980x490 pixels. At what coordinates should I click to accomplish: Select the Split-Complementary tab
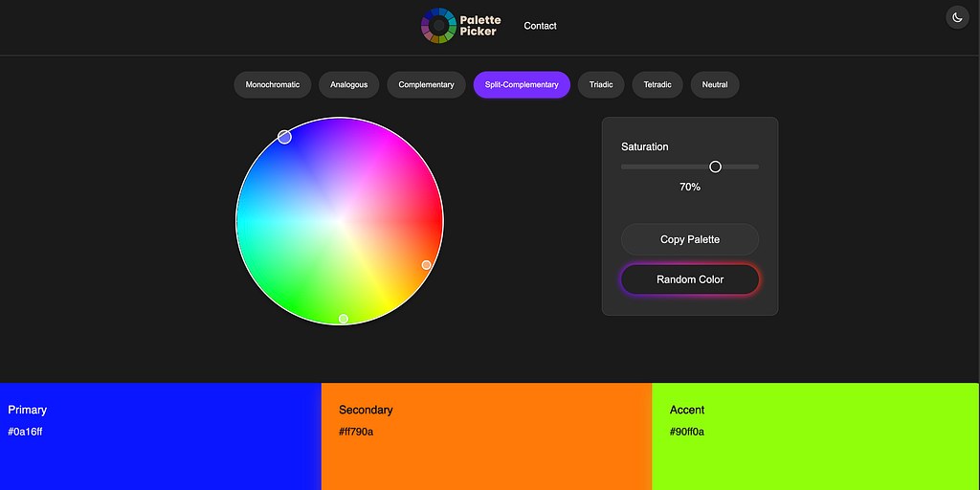pos(522,84)
